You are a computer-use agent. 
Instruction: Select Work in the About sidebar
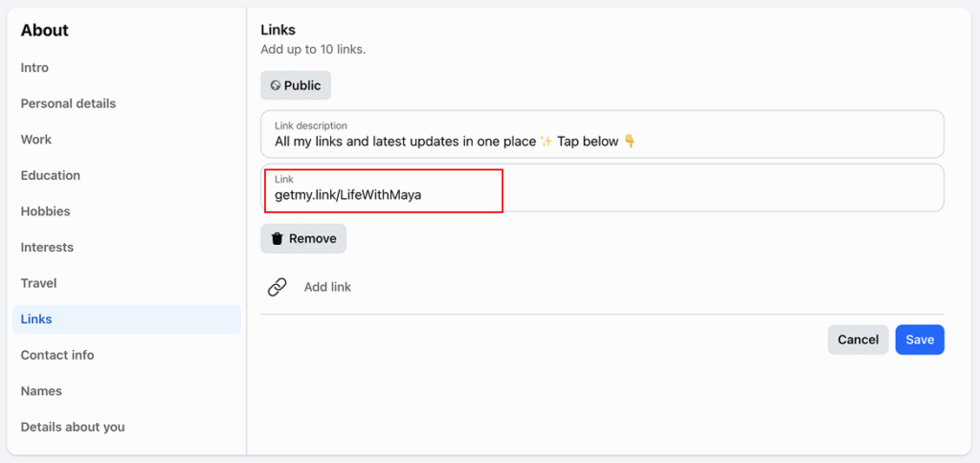(36, 140)
